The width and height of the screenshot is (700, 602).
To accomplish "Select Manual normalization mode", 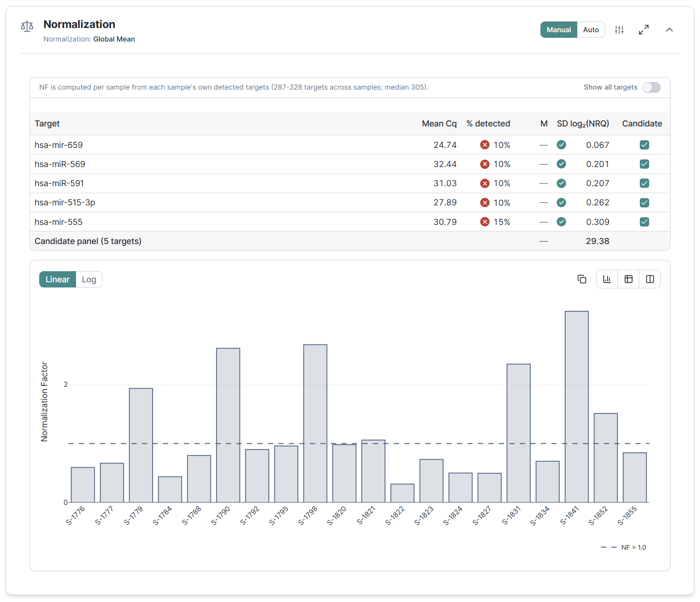I will click(559, 30).
